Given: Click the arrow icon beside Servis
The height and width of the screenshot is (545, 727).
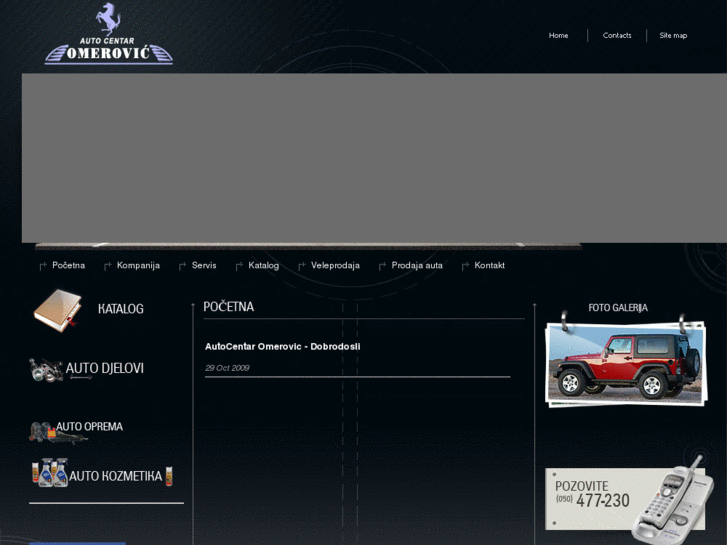Looking at the screenshot, I should click(183, 266).
